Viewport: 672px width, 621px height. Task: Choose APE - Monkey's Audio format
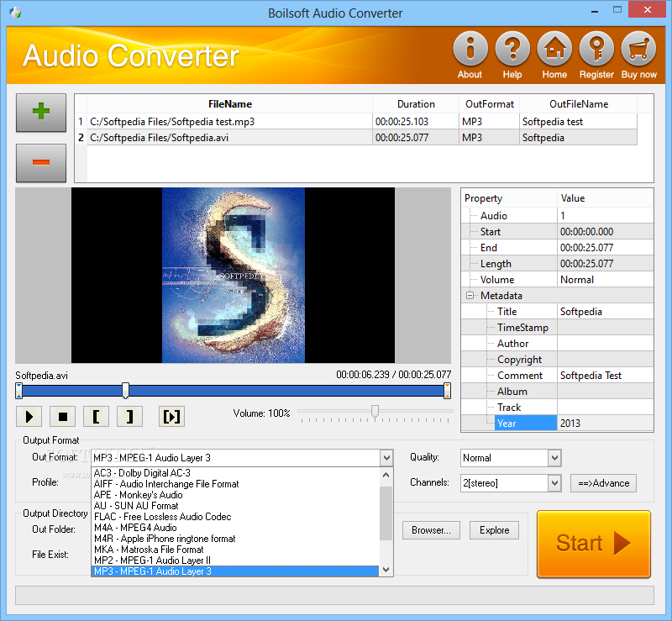click(x=235, y=495)
